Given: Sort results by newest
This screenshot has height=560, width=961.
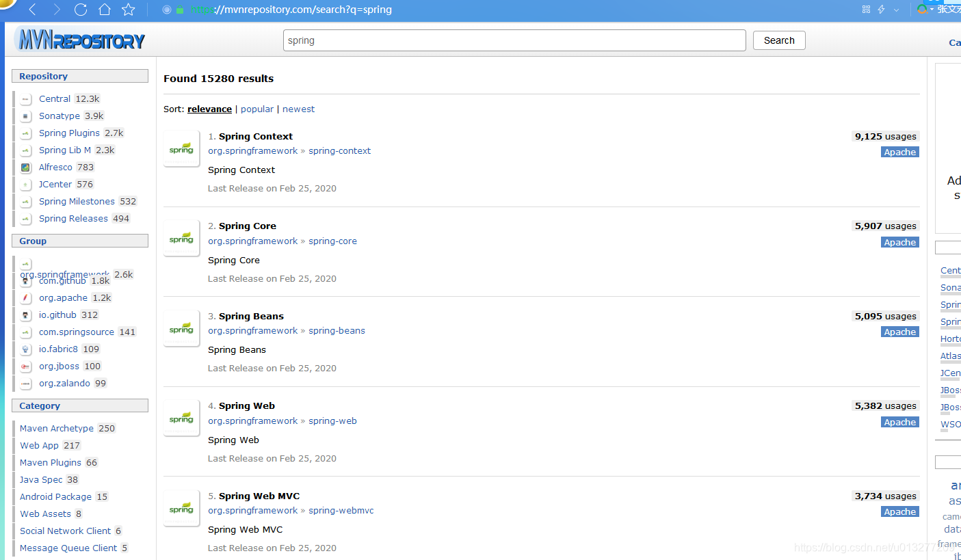Looking at the screenshot, I should [x=299, y=109].
